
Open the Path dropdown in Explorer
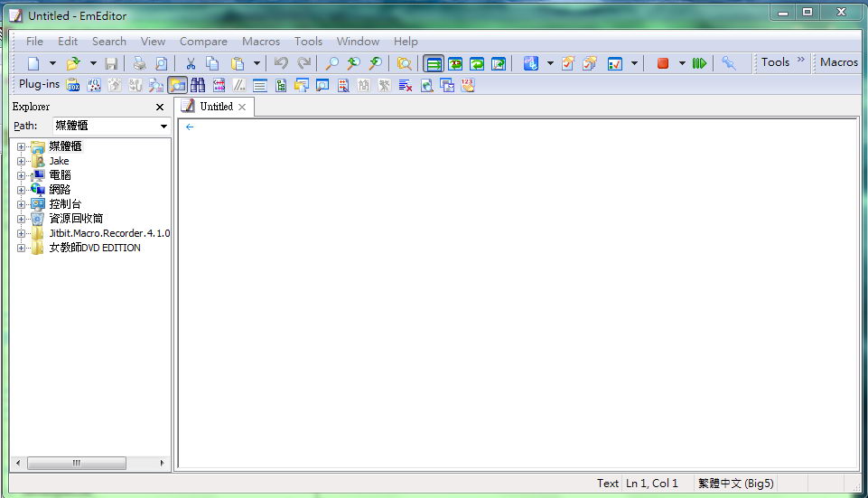point(163,127)
